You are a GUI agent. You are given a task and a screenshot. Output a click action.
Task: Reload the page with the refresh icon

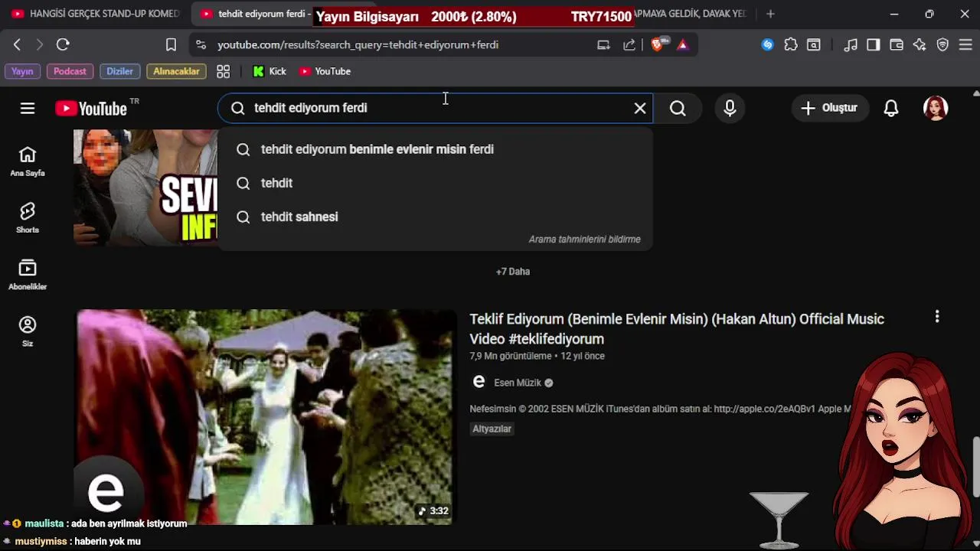(63, 44)
